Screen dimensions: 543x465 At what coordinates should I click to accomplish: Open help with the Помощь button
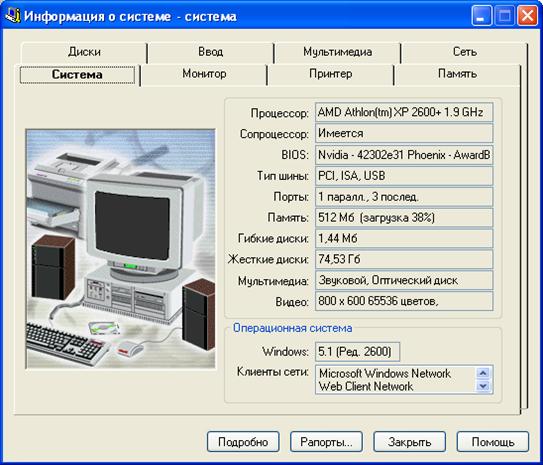[x=493, y=442]
